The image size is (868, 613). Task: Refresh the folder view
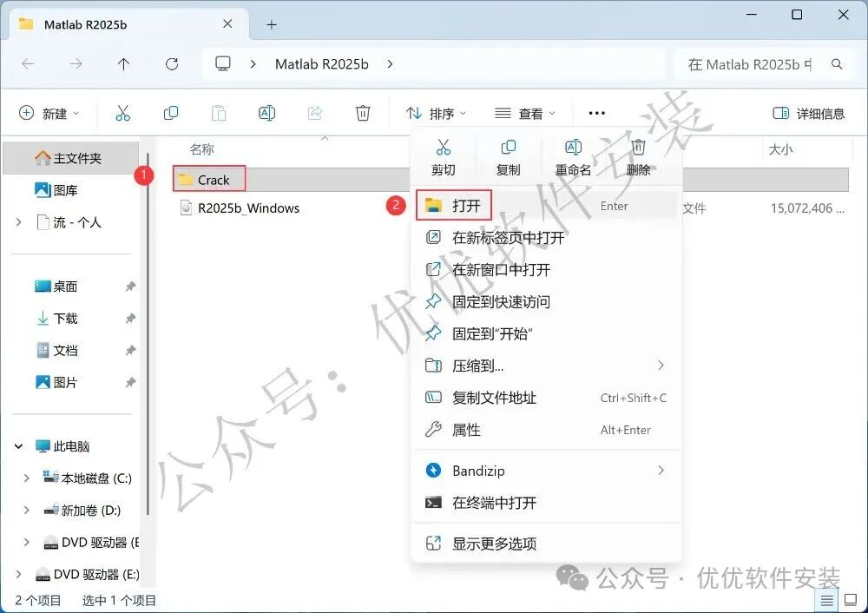[x=172, y=64]
